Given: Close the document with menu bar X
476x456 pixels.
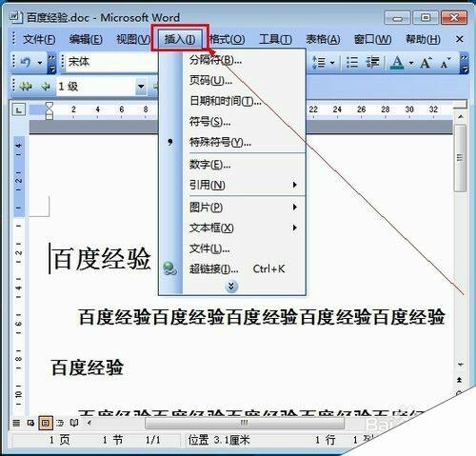Looking at the screenshot, I should 459,39.
